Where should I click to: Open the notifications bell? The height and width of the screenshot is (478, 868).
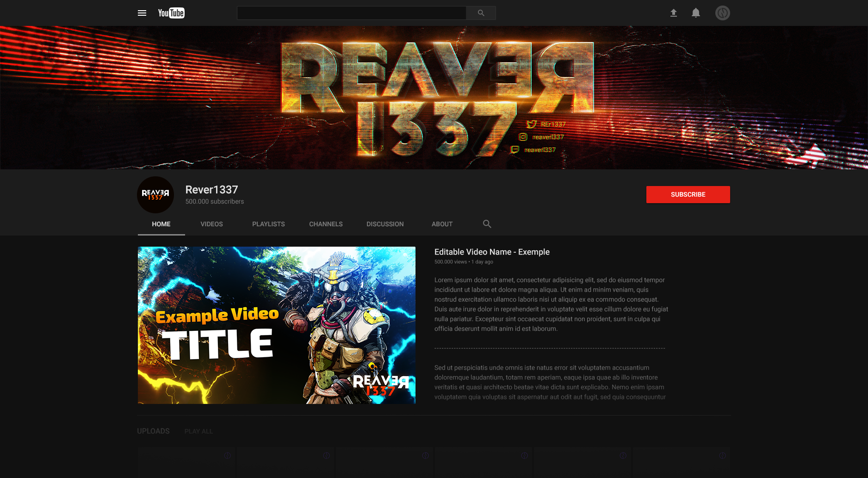[696, 13]
